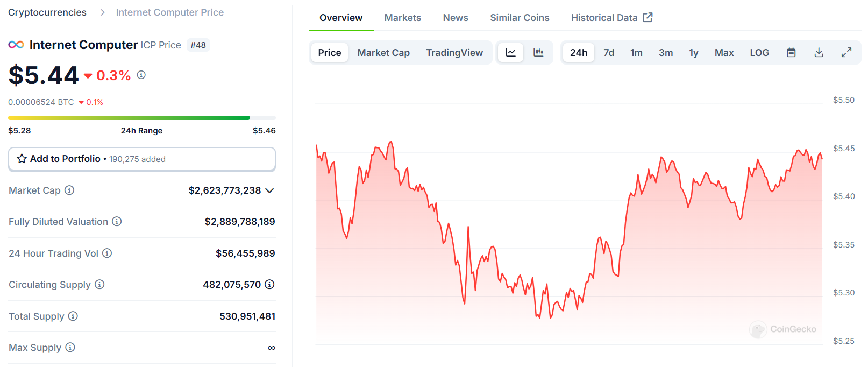Click the $5.46 range high value
Image resolution: width=868 pixels, height=367 pixels.
pos(264,131)
